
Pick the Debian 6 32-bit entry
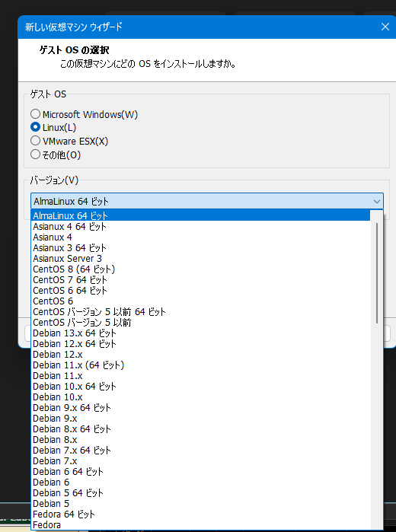(200, 482)
